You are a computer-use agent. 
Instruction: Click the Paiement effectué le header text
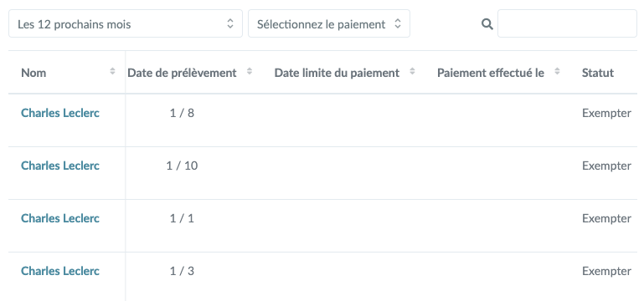coord(491,73)
